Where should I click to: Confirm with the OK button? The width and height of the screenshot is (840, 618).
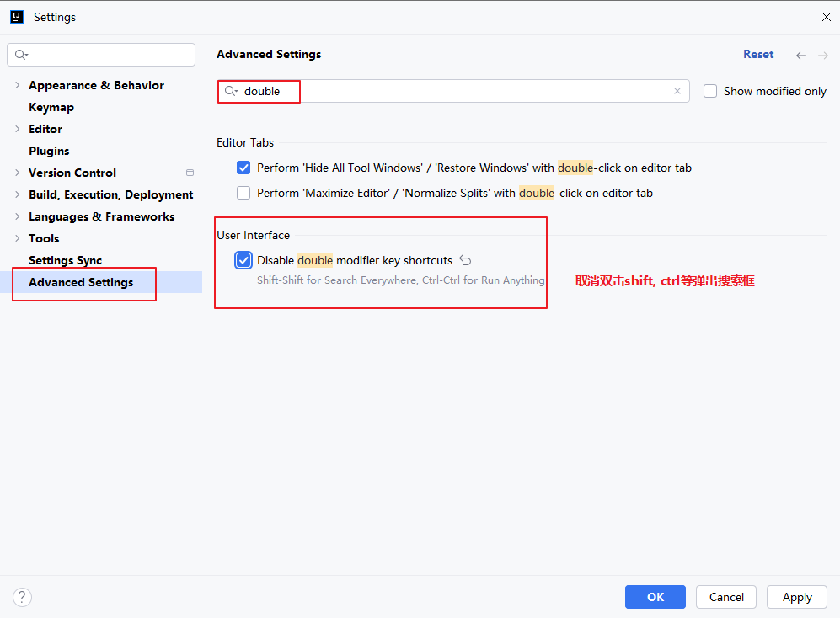click(655, 597)
